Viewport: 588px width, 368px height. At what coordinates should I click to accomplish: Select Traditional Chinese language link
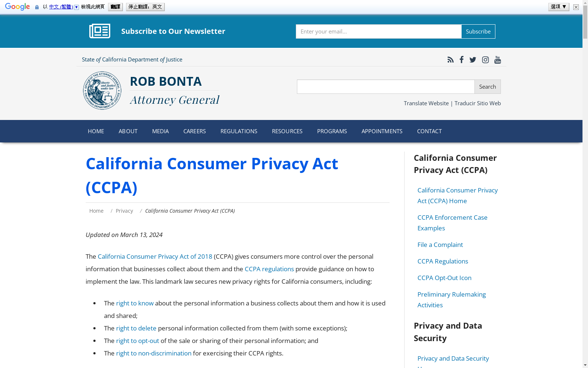(61, 7)
